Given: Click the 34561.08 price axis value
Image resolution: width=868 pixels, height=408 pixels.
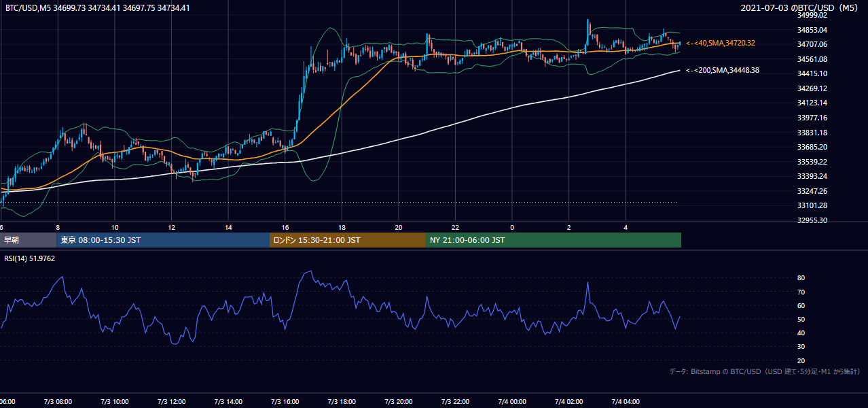Looking at the screenshot, I should (812, 58).
